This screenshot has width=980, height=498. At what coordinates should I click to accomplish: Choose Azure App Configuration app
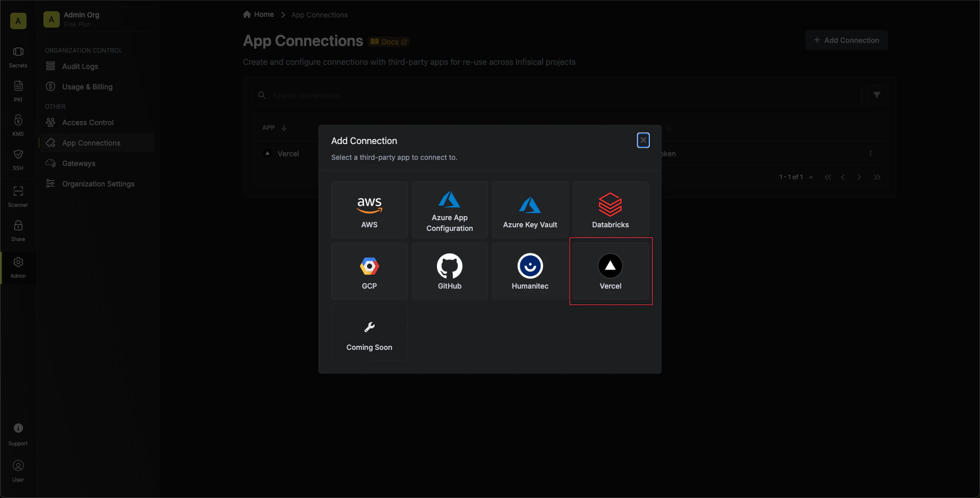tap(450, 209)
